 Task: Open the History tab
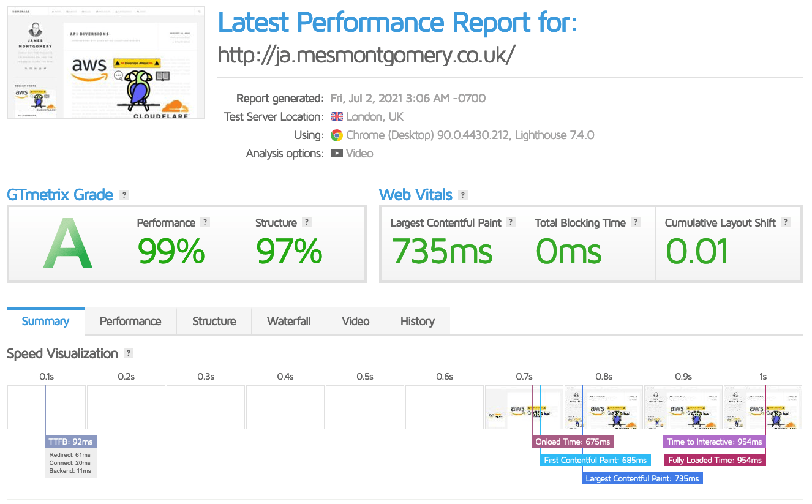(417, 321)
